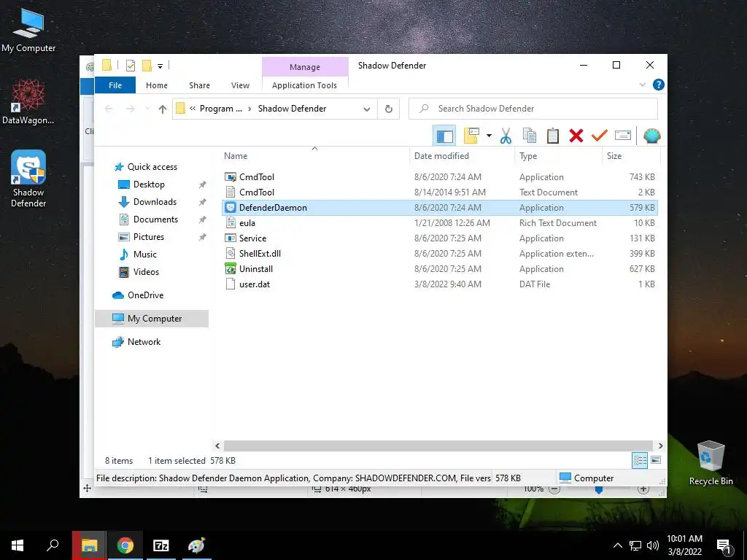Screen dimensions: 747x560
Task: Click the DataWagon desktop shortcut
Action: click(x=28, y=102)
